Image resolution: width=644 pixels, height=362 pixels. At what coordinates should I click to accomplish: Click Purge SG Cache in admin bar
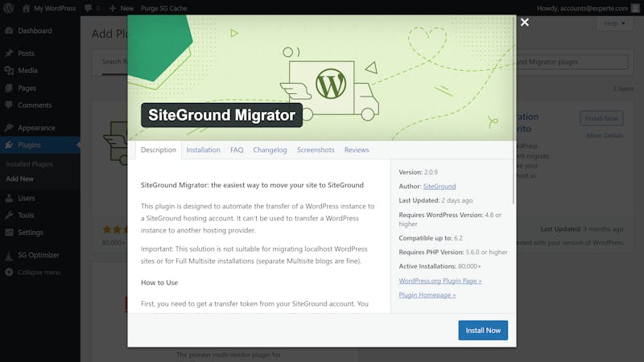point(163,8)
